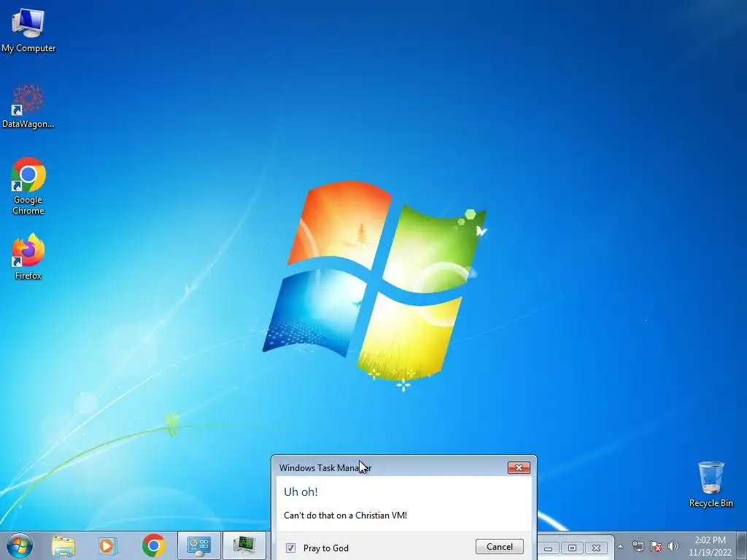747x560 pixels.
Task: Open the network status tray icon
Action: [x=638, y=547]
